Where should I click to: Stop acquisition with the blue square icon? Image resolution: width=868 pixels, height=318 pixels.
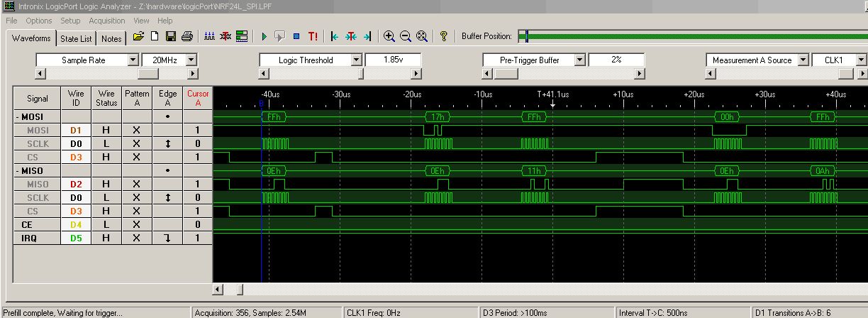(x=296, y=36)
